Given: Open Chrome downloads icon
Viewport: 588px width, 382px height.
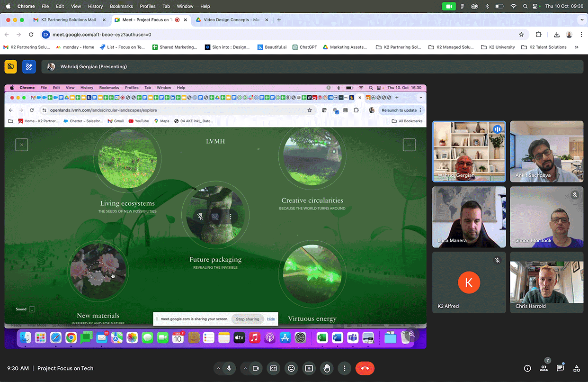Looking at the screenshot, I should tap(557, 35).
